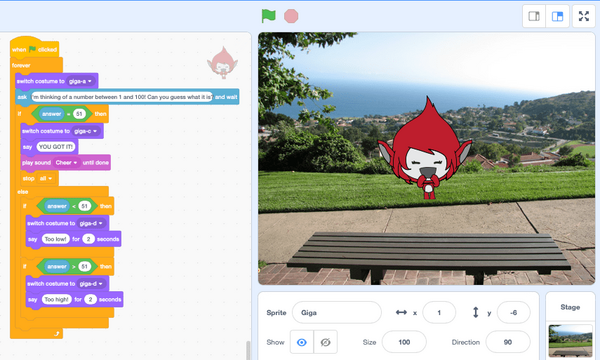Screen dimensions: 600x360
Task: Hide the sprite with crossed-eye icon
Action: tap(325, 342)
